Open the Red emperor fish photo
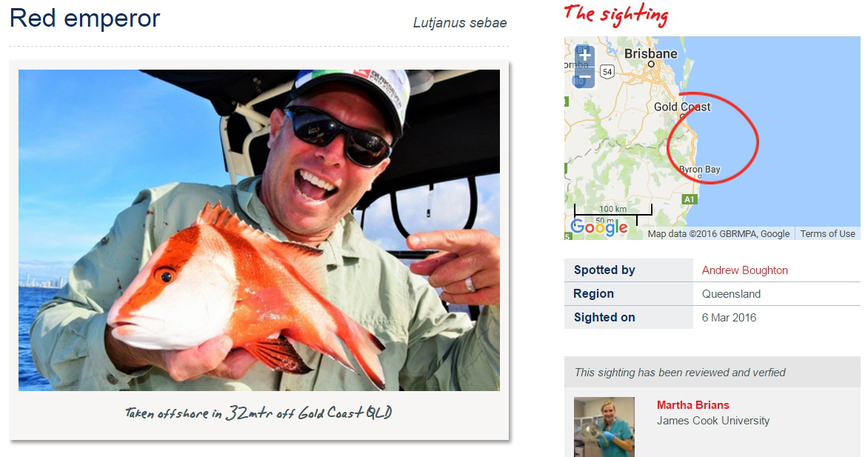 [x=259, y=230]
